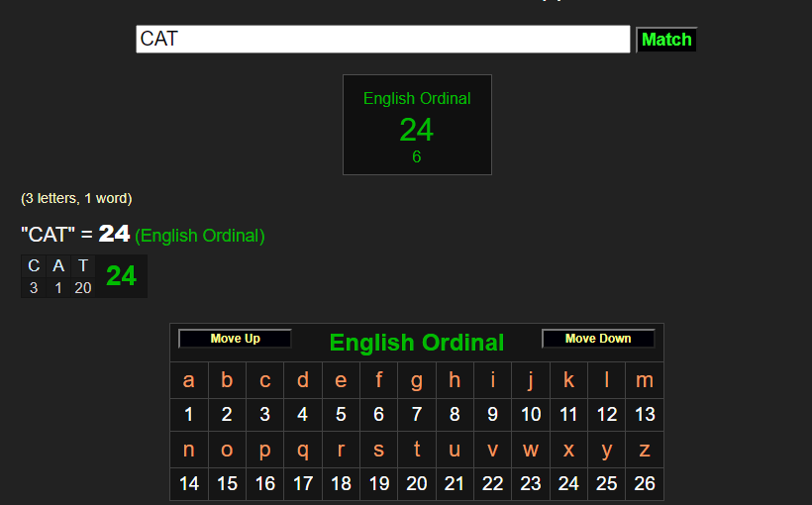Select letter 'a' in the cipher chart
The width and height of the screenshot is (812, 505).
coord(189,380)
